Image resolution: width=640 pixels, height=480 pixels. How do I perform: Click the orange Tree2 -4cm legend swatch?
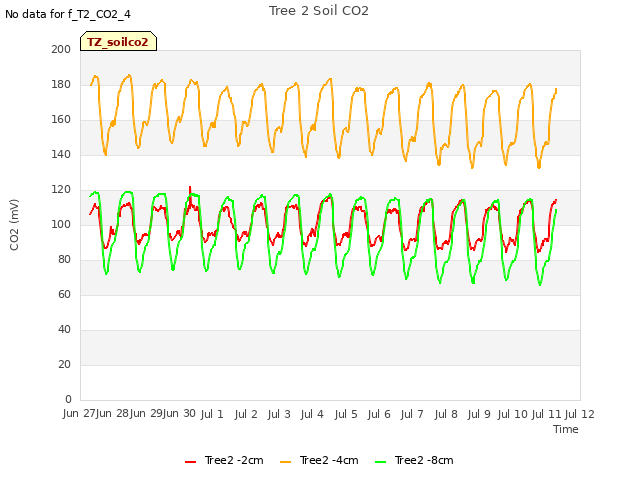click(x=285, y=462)
